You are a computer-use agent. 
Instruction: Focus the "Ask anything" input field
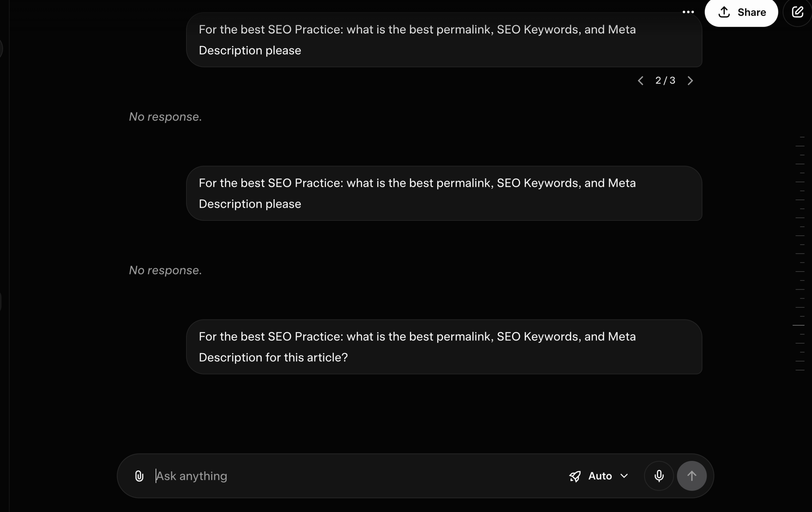click(337, 476)
